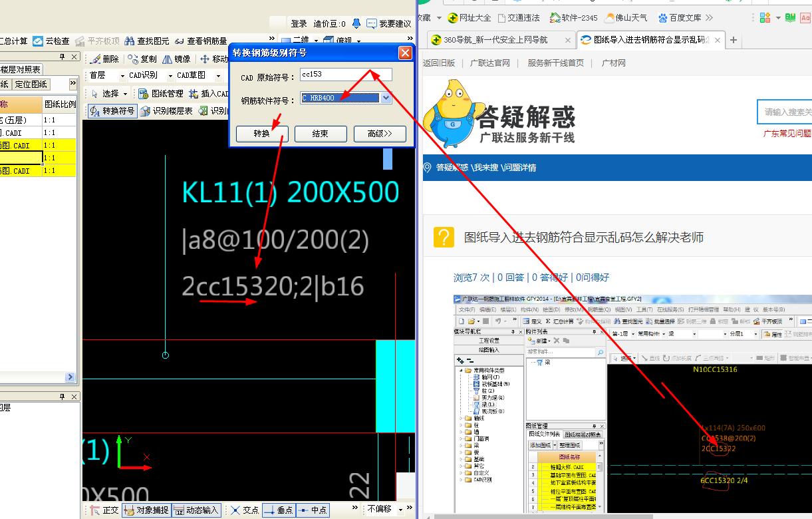Click the CAD原始符号 input field

coord(346,75)
